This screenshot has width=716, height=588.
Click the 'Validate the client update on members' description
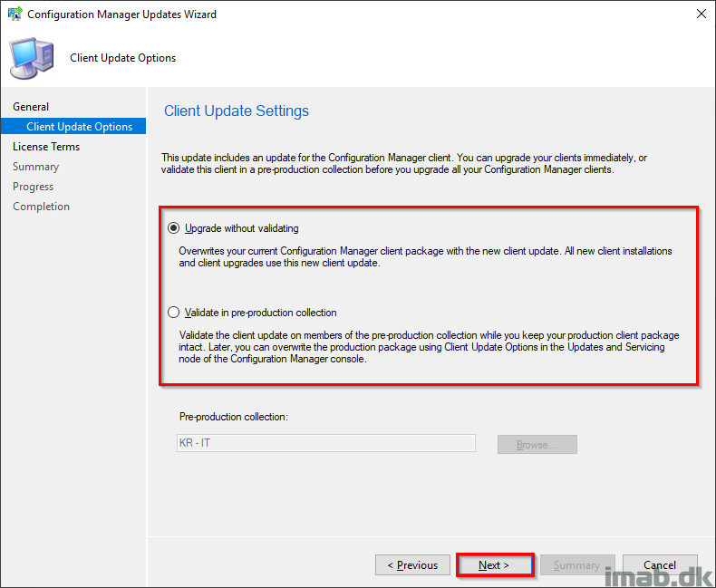pyautogui.click(x=429, y=347)
